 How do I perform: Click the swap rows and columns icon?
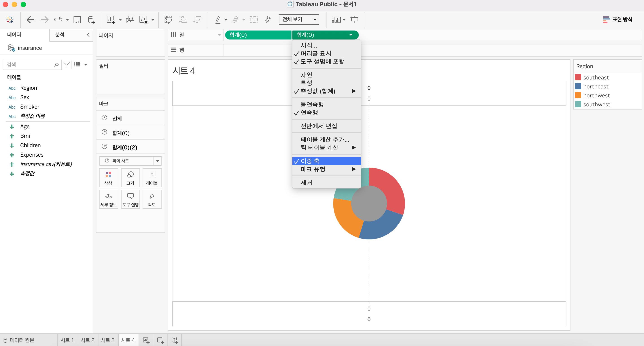coord(168,20)
